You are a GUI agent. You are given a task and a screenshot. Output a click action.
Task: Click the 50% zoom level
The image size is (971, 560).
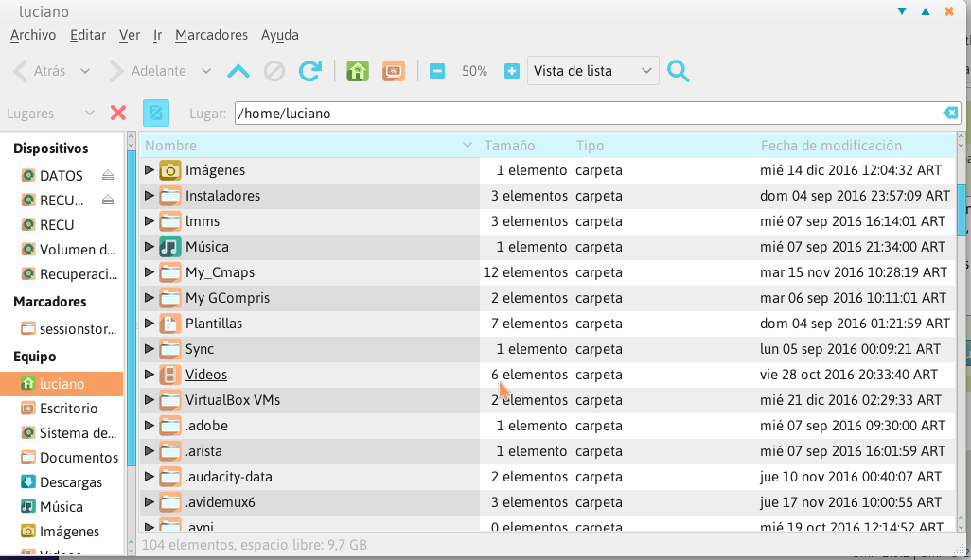click(x=474, y=71)
